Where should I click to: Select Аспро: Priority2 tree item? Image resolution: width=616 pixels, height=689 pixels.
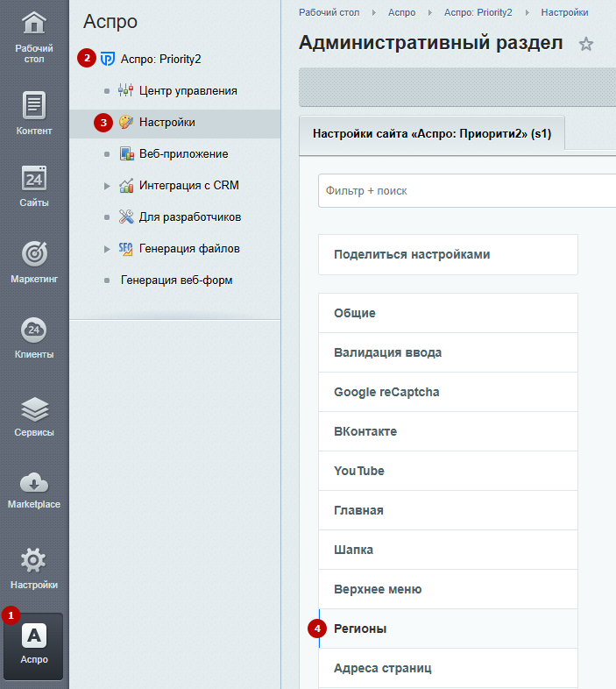pyautogui.click(x=161, y=59)
